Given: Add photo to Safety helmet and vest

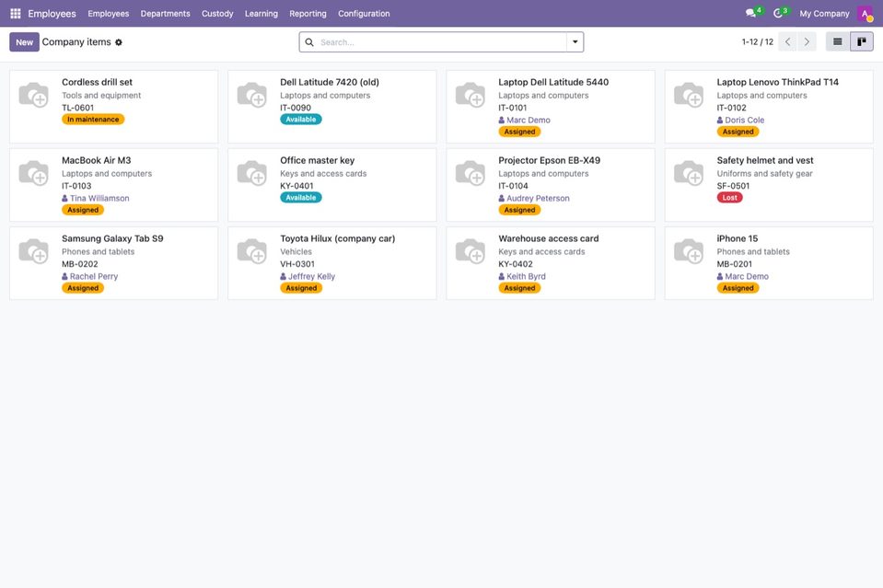Looking at the screenshot, I should point(689,173).
